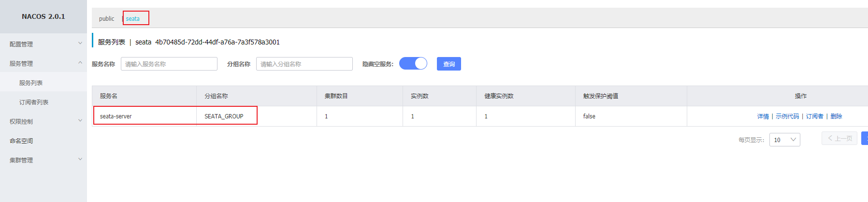Toggle the 隐藏空服务 switch
The image size is (868, 202).
pyautogui.click(x=413, y=64)
